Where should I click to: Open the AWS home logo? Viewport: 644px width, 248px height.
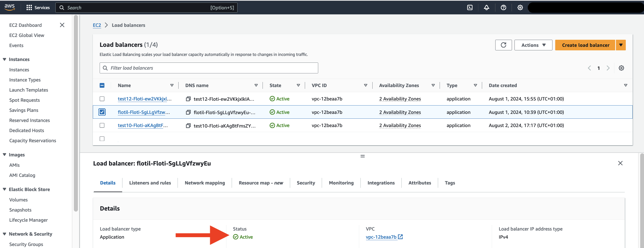click(10, 7)
